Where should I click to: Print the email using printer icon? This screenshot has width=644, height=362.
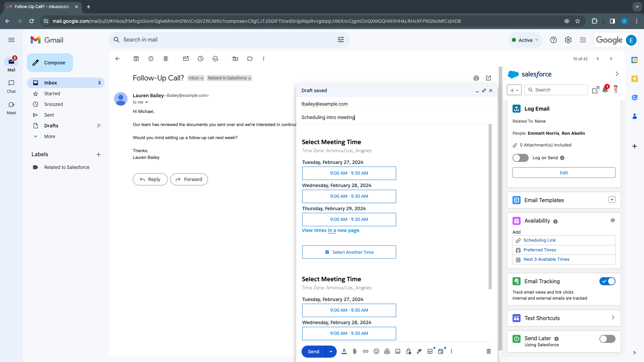476,78
